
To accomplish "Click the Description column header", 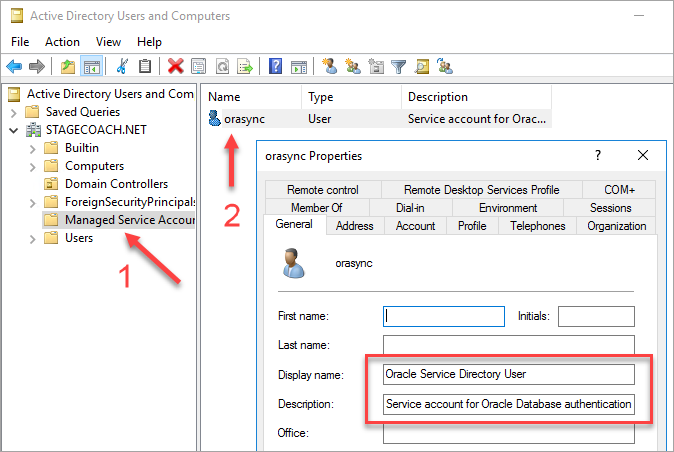I will coord(437,97).
